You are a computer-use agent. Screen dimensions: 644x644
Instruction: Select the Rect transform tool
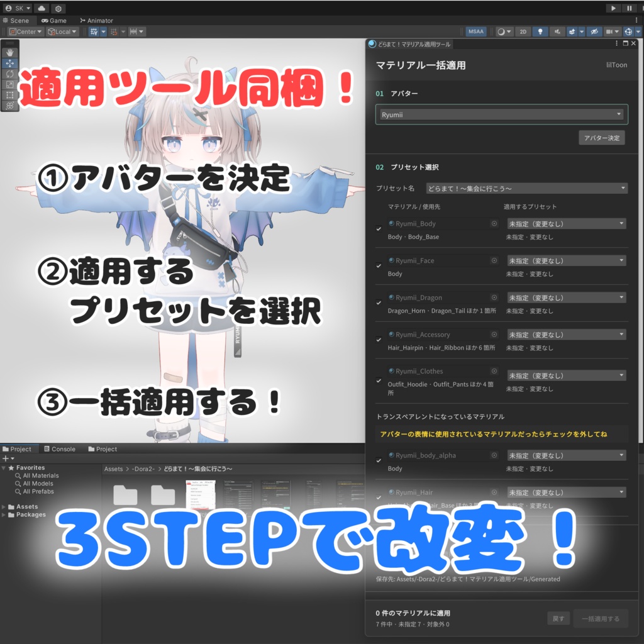[10, 95]
